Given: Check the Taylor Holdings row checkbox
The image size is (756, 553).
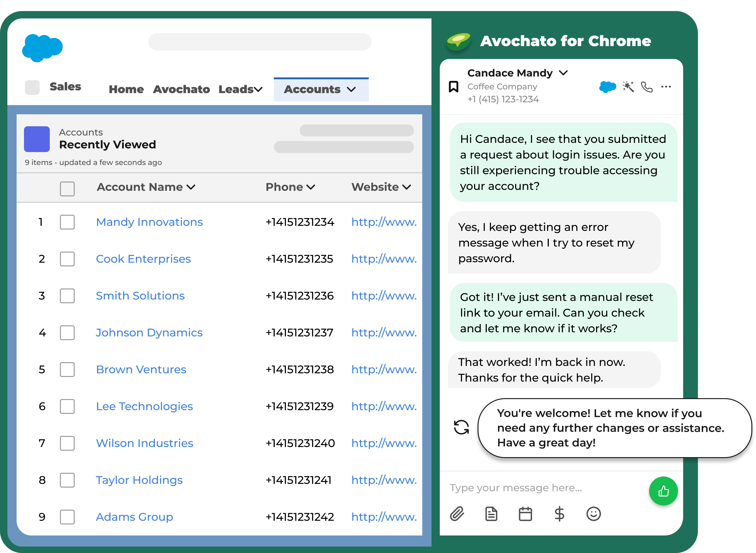Looking at the screenshot, I should (67, 480).
